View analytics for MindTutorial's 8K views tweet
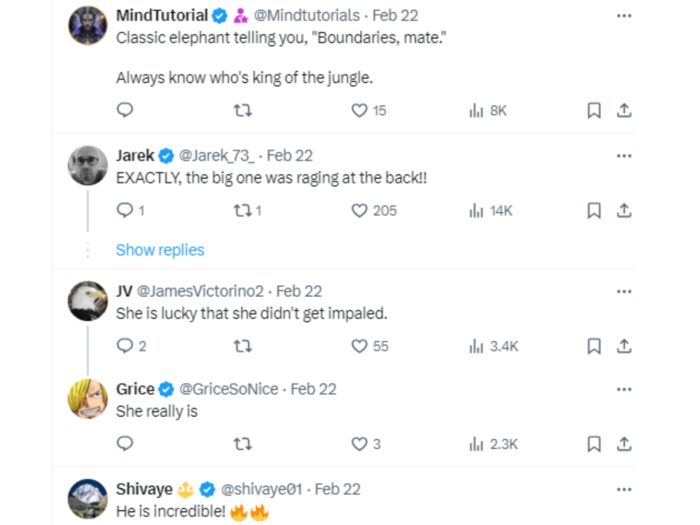This screenshot has height=525, width=700. (x=476, y=110)
